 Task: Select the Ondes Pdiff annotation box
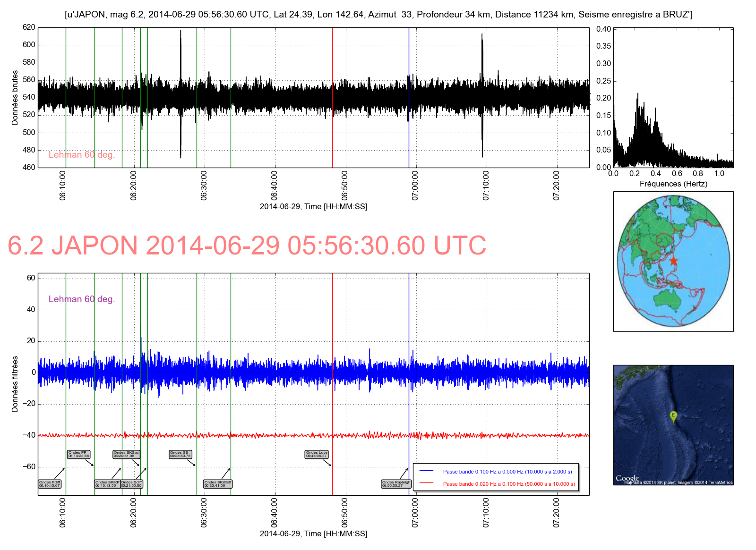click(50, 484)
